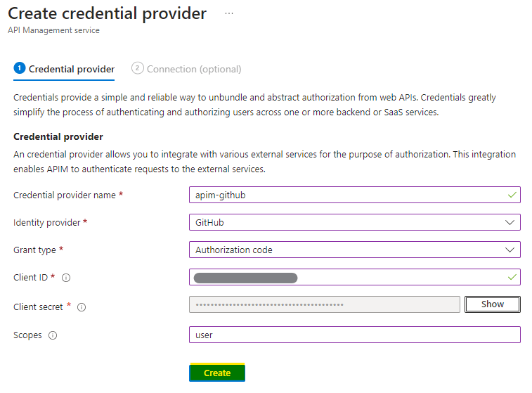Click step 2 circle icon
532x393 pixels.
tap(138, 68)
